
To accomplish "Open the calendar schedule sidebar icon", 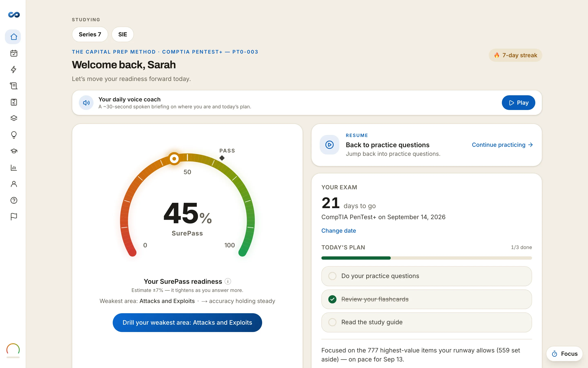I will coord(14,53).
